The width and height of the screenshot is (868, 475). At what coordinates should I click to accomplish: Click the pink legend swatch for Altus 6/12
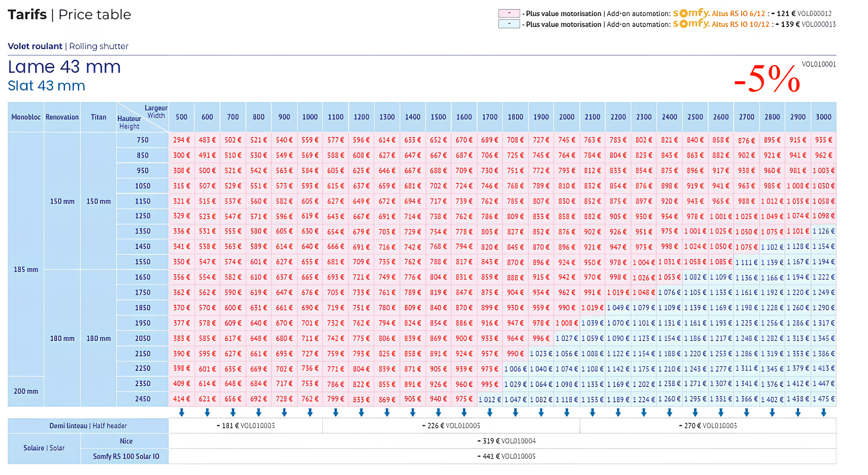pos(509,13)
